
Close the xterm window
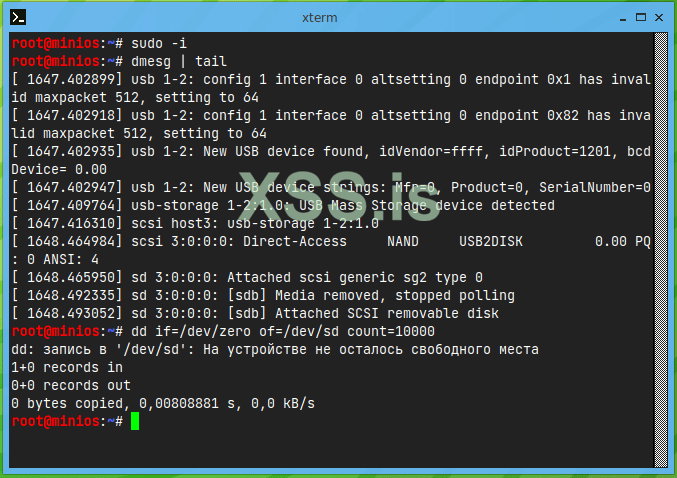pyautogui.click(x=659, y=17)
